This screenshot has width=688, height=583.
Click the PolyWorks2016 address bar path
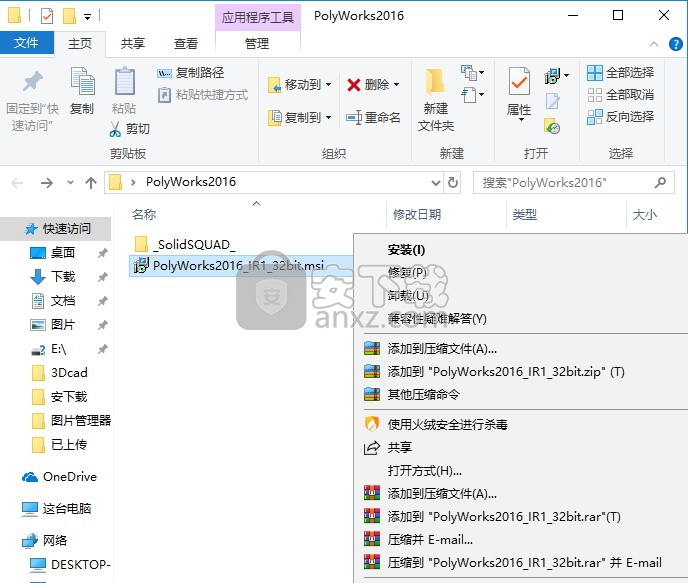[191, 182]
